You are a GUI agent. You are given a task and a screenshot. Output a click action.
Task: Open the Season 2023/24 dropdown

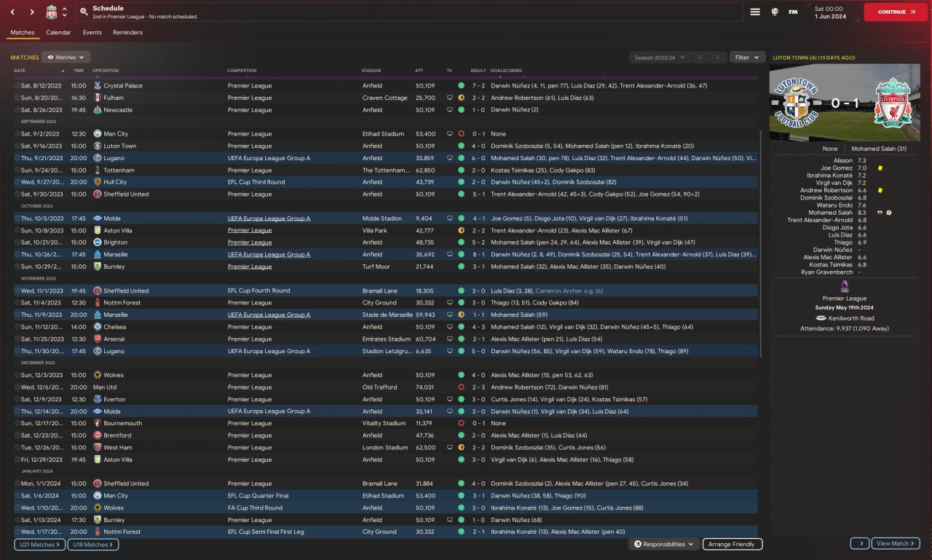660,57
